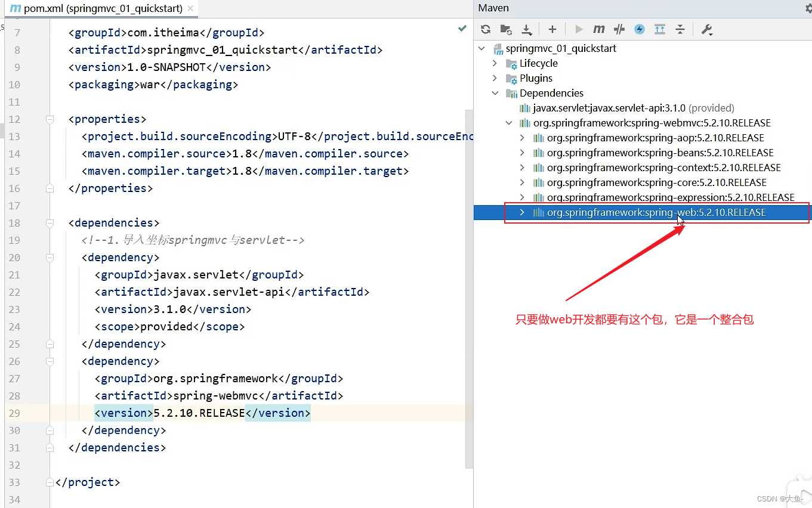Click fold end marker at line 30
This screenshot has height=508, width=812.
tap(50, 430)
